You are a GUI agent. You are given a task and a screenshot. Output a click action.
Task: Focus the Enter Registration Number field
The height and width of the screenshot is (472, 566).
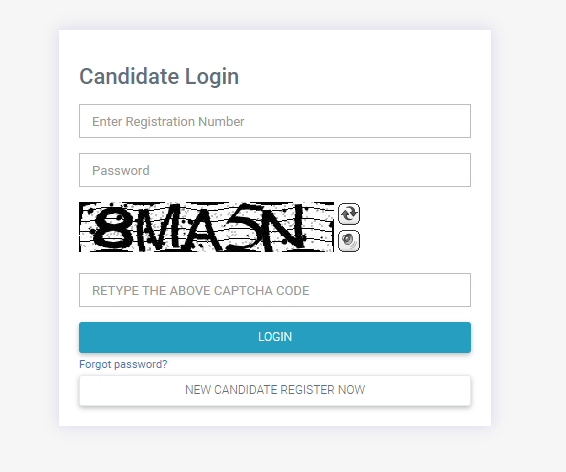(275, 121)
